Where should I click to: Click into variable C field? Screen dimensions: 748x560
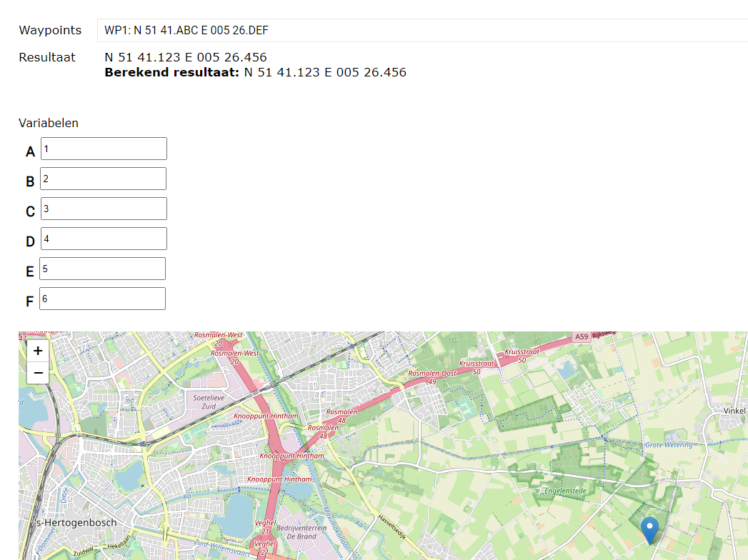click(x=104, y=209)
